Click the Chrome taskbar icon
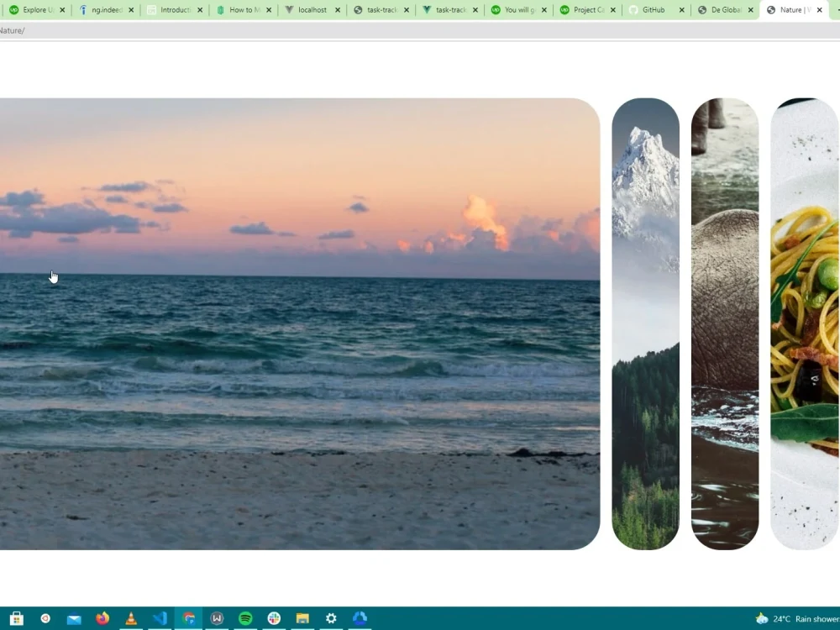The width and height of the screenshot is (840, 630). point(188,618)
